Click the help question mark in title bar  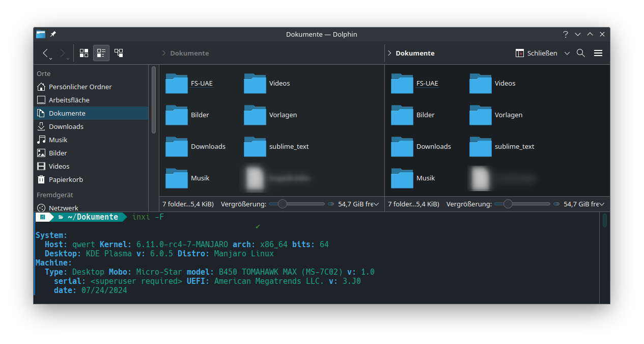(566, 34)
